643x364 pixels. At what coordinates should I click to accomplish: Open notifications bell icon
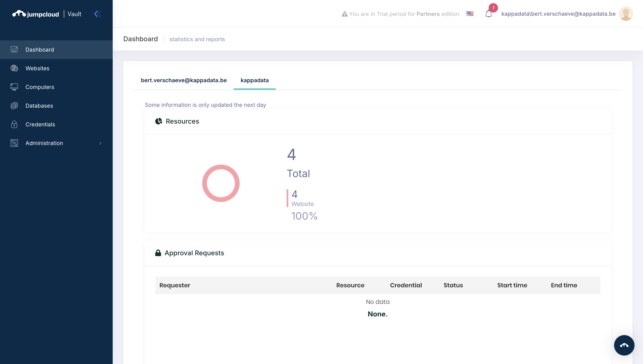tap(488, 14)
